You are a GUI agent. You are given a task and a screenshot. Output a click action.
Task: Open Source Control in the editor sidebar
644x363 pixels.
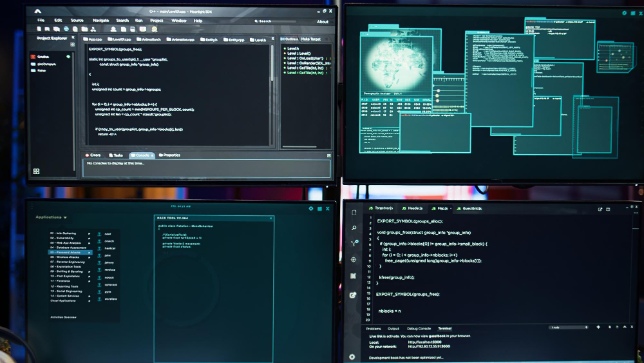(x=354, y=243)
